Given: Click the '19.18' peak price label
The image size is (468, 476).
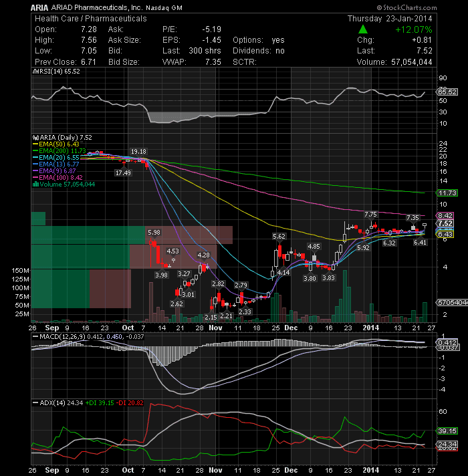Looking at the screenshot, I should 138,152.
